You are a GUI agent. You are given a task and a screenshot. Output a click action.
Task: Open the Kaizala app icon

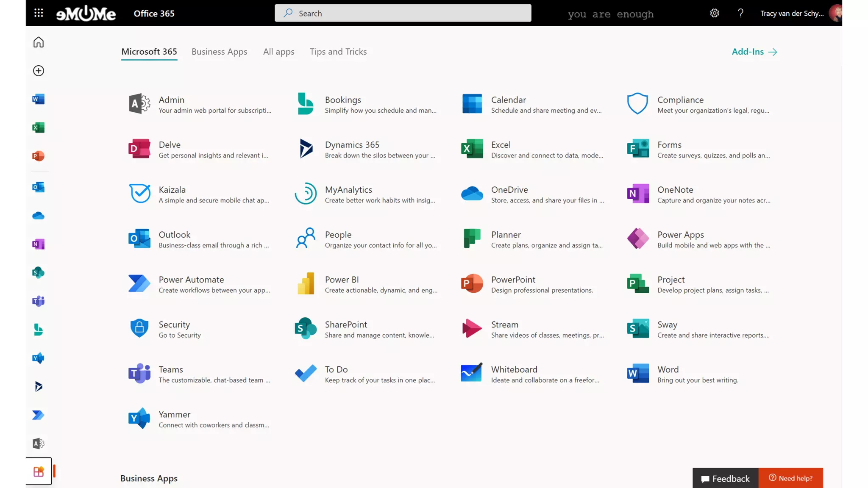[139, 194]
